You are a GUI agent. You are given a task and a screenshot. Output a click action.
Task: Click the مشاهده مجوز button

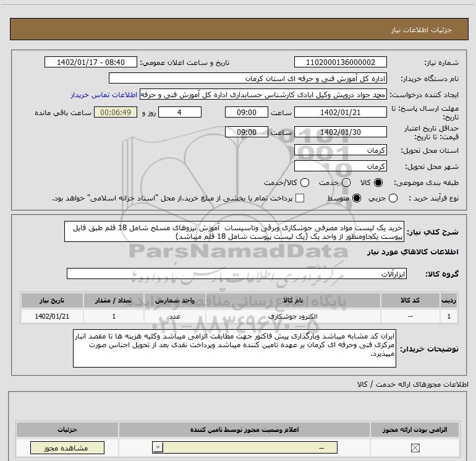(67, 448)
